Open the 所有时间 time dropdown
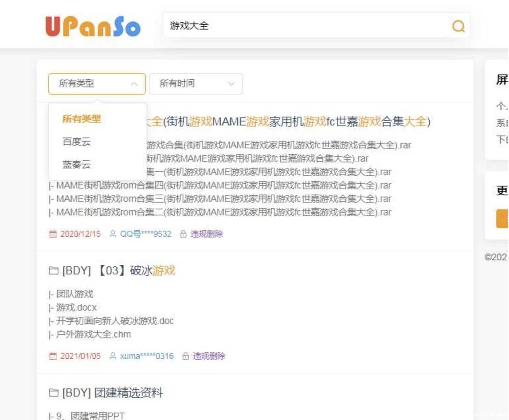 196,84
